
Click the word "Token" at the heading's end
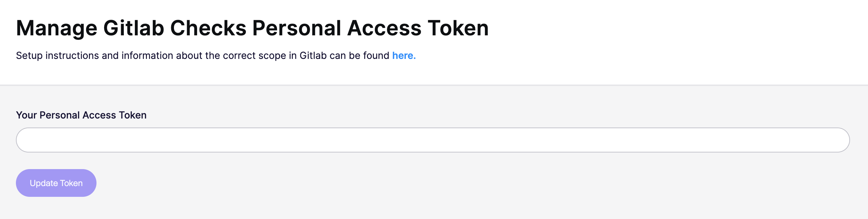[x=458, y=28]
